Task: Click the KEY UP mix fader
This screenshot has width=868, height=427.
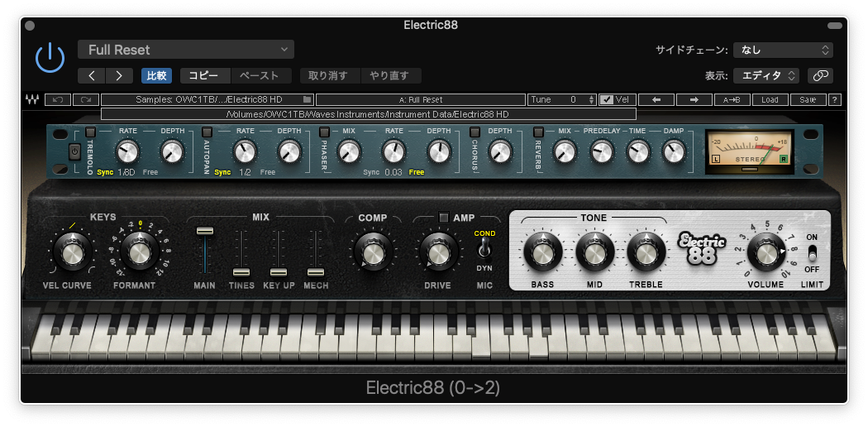Action: coord(279,272)
